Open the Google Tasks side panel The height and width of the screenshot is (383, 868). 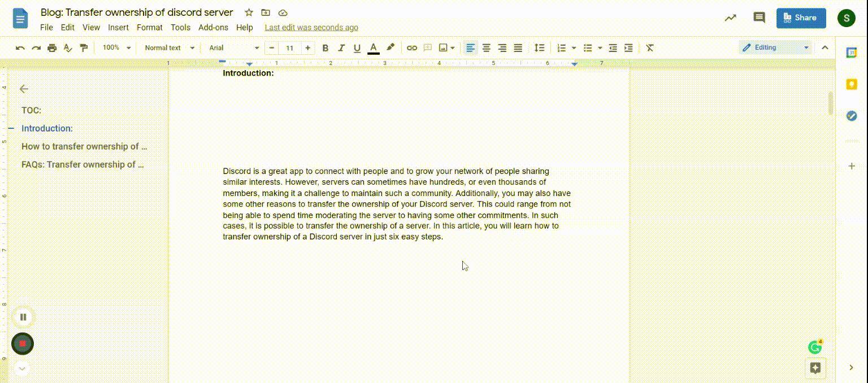(x=851, y=116)
